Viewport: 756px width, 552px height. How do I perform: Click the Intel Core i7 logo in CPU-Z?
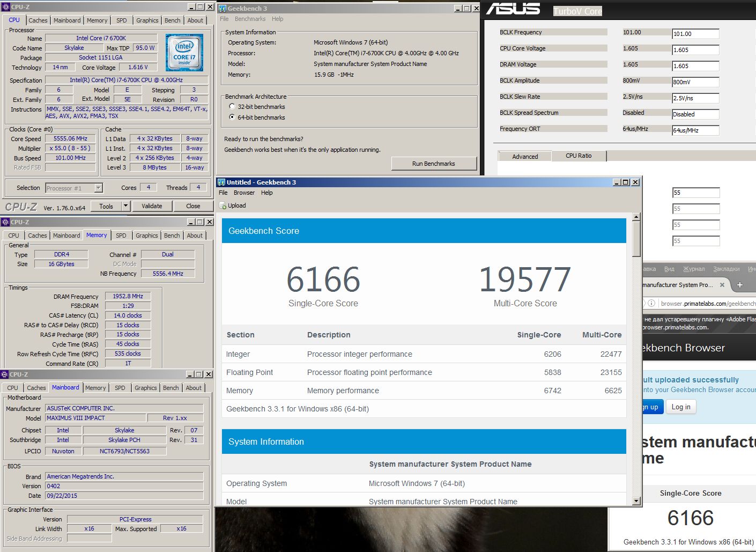[184, 53]
